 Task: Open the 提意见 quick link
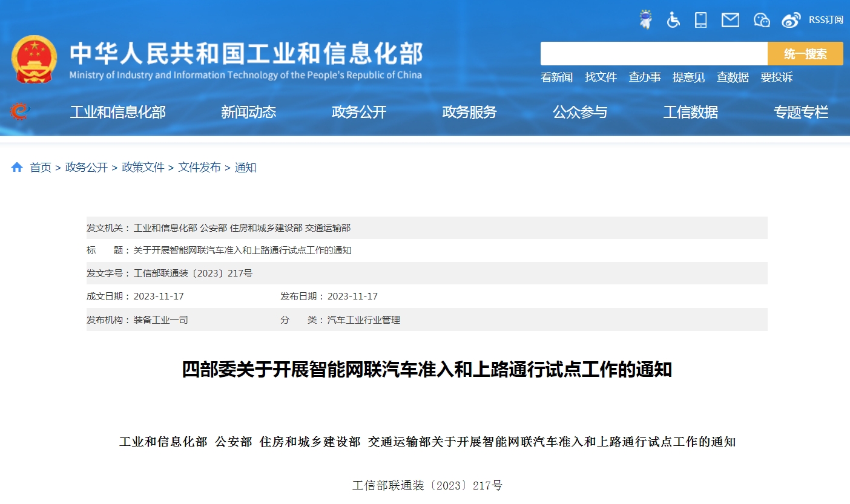[x=688, y=77]
